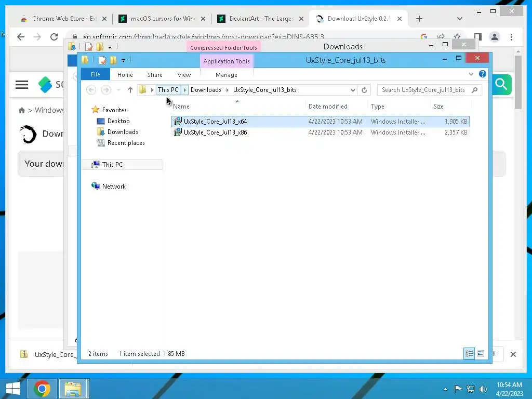
Task: Open Explorer Help icon
Action: point(483,74)
